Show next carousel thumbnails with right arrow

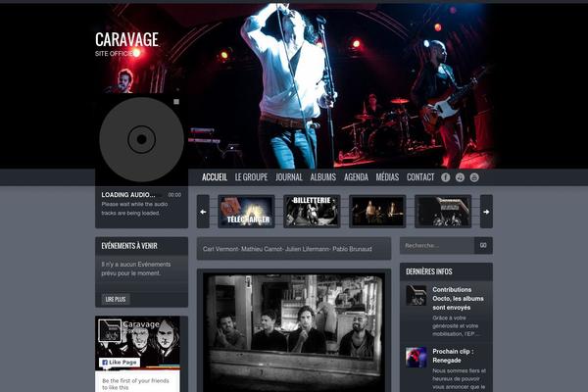pos(486,212)
